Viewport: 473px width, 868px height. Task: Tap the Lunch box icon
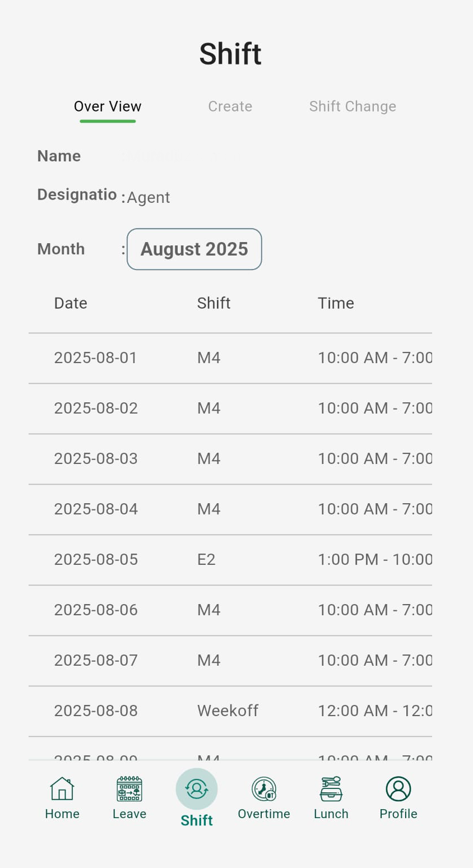[x=331, y=789]
